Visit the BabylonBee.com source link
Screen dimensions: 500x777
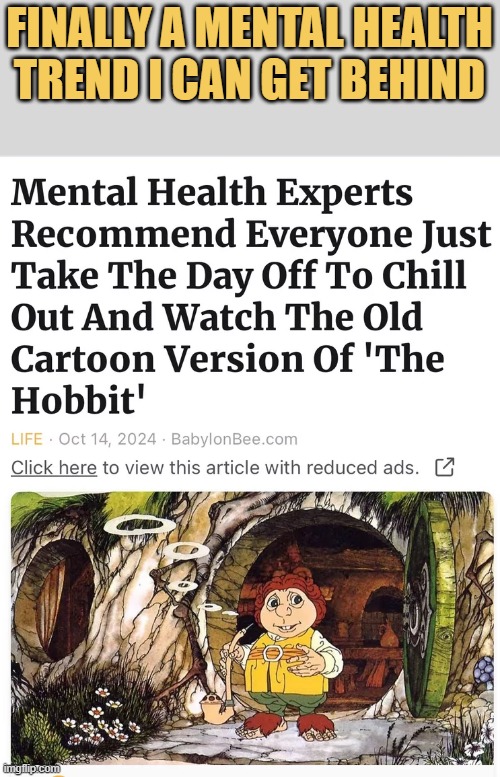point(234,439)
